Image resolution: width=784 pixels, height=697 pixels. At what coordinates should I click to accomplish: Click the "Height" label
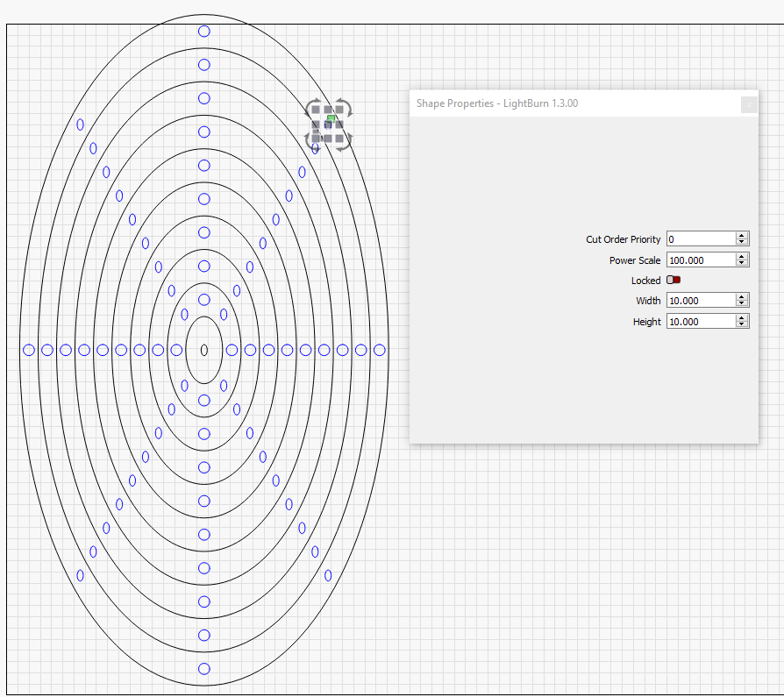[646, 322]
